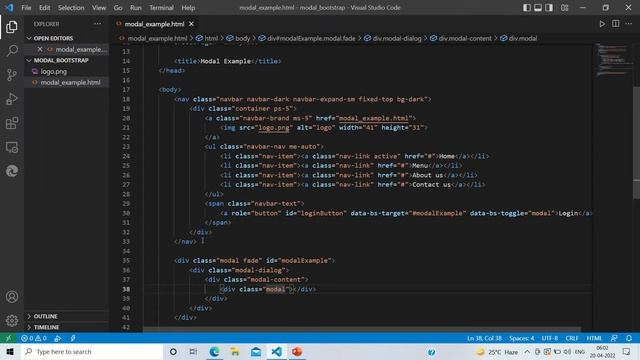Open the Extensions view
The width and height of the screenshot is (640, 360).
click(x=12, y=123)
